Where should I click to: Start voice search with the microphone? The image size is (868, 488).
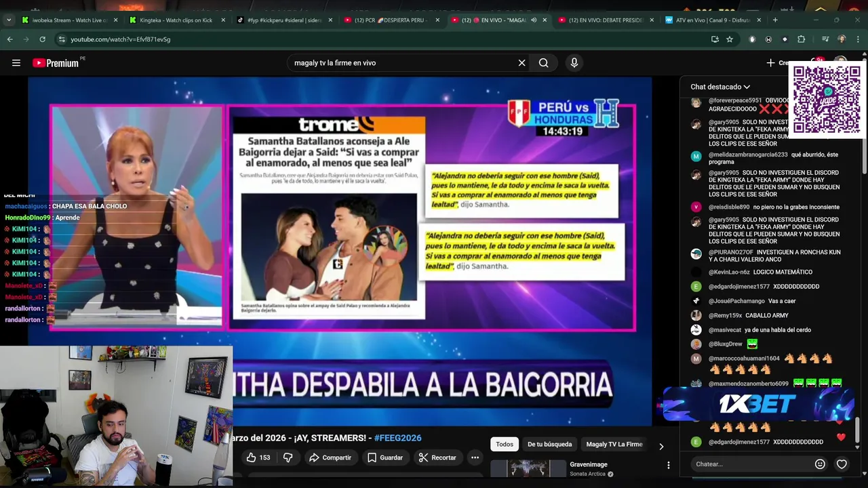574,63
